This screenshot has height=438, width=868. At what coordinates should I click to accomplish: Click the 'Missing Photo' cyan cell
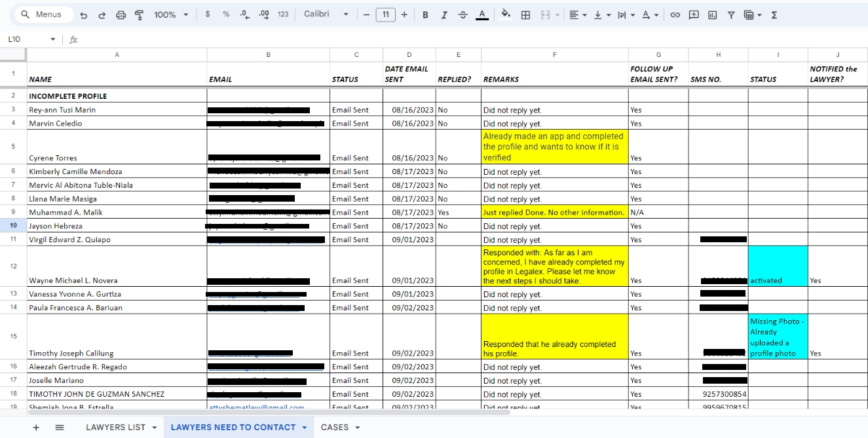[x=778, y=337]
